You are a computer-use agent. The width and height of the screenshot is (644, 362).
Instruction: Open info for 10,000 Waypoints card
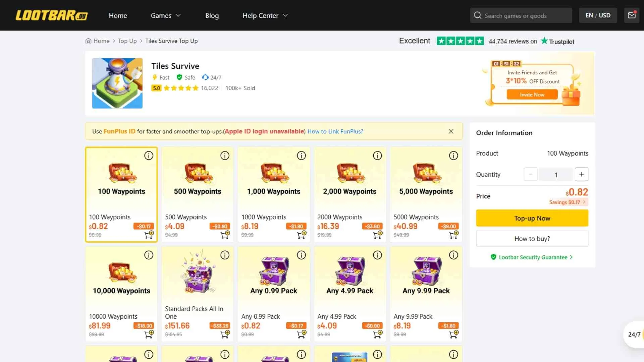(x=149, y=255)
